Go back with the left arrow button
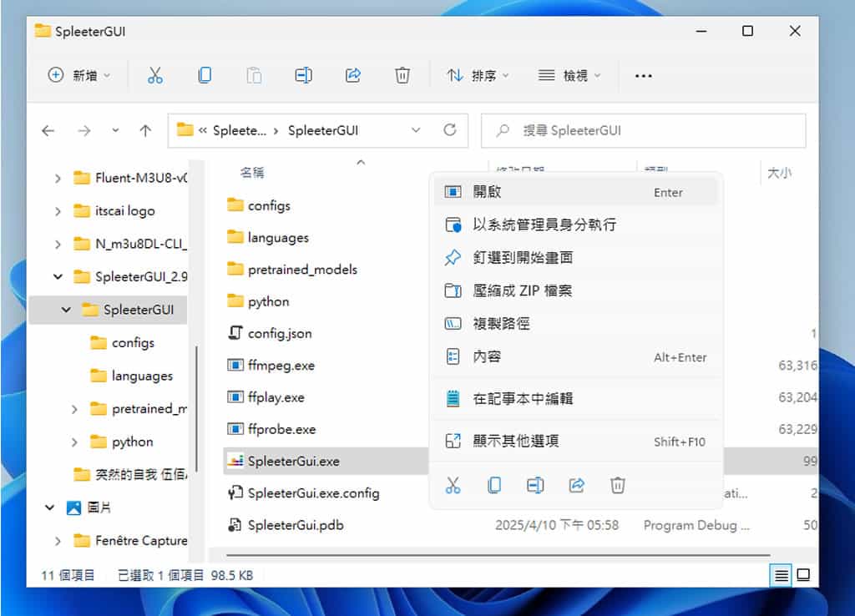This screenshot has height=616, width=855. point(48,131)
